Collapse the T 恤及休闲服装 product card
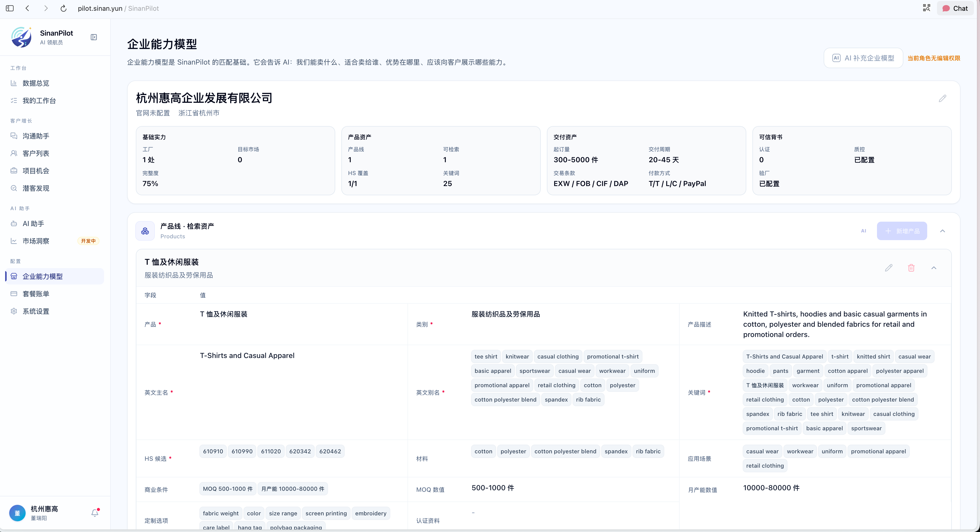 coord(934,268)
